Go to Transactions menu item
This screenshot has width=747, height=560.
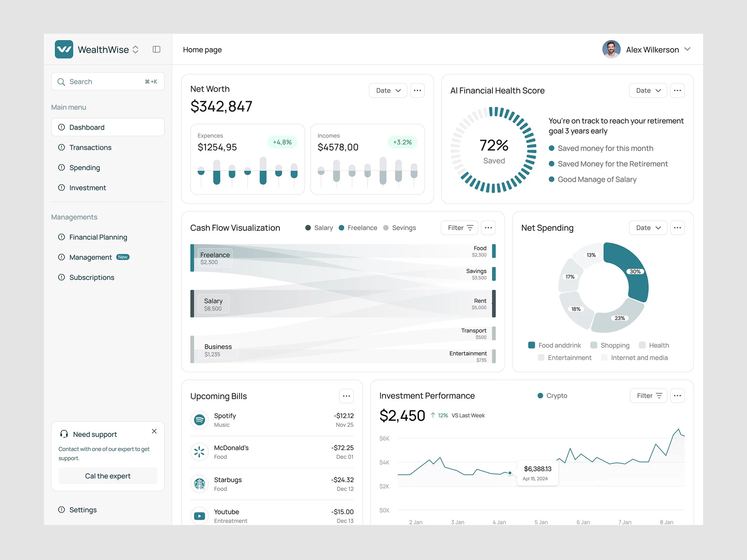[108, 147]
